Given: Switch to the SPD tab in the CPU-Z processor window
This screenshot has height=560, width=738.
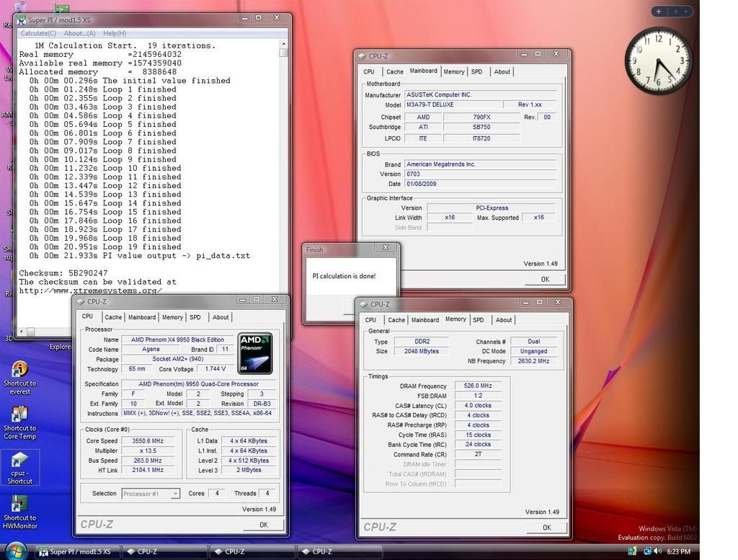Looking at the screenshot, I should coord(195,317).
